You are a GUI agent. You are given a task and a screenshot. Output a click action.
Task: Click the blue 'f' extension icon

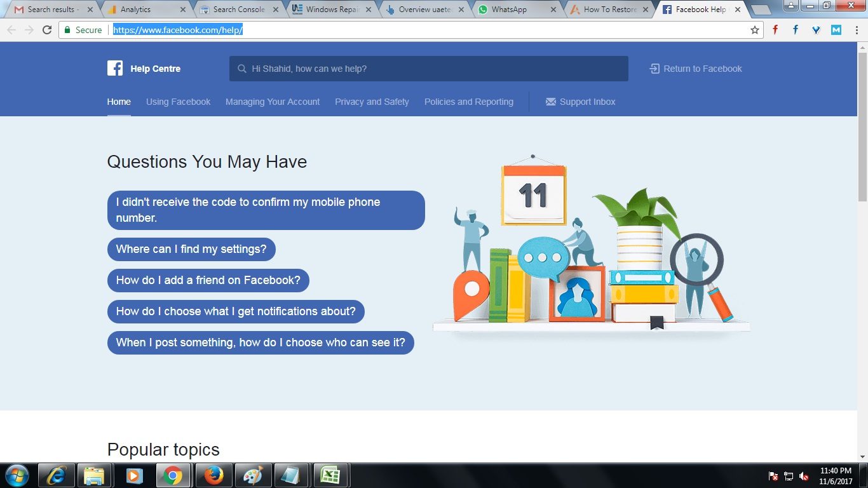tap(796, 30)
